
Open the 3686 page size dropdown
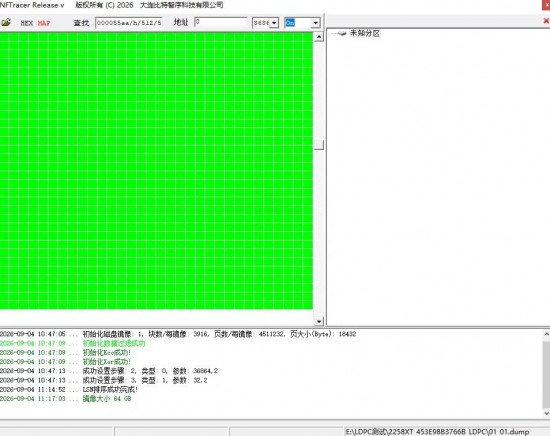(265, 23)
